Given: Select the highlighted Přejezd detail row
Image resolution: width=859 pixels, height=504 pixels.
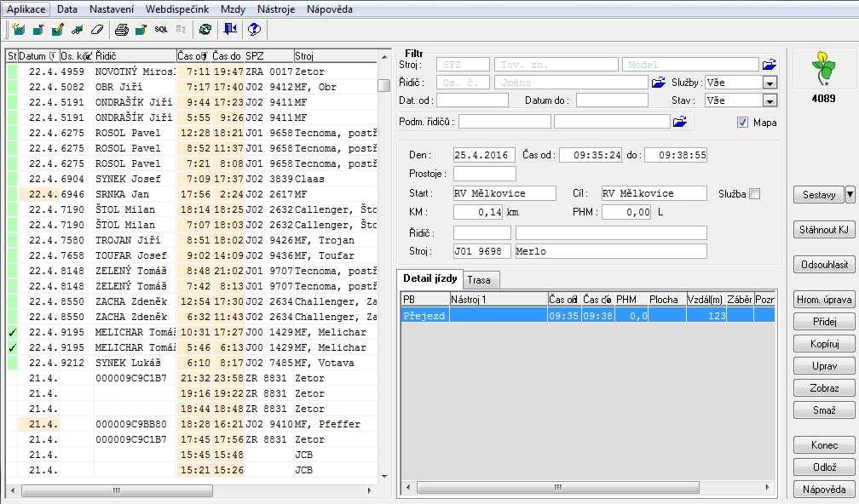Looking at the screenshot, I should tap(588, 316).
